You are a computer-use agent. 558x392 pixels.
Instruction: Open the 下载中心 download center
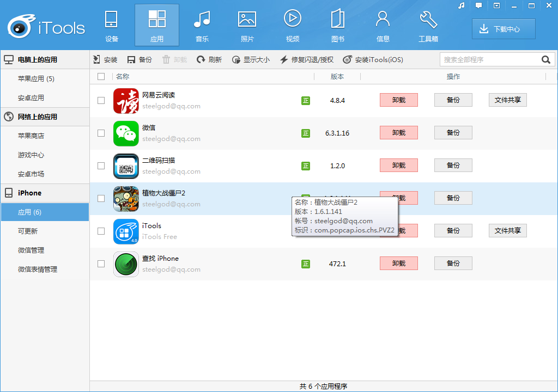point(504,29)
